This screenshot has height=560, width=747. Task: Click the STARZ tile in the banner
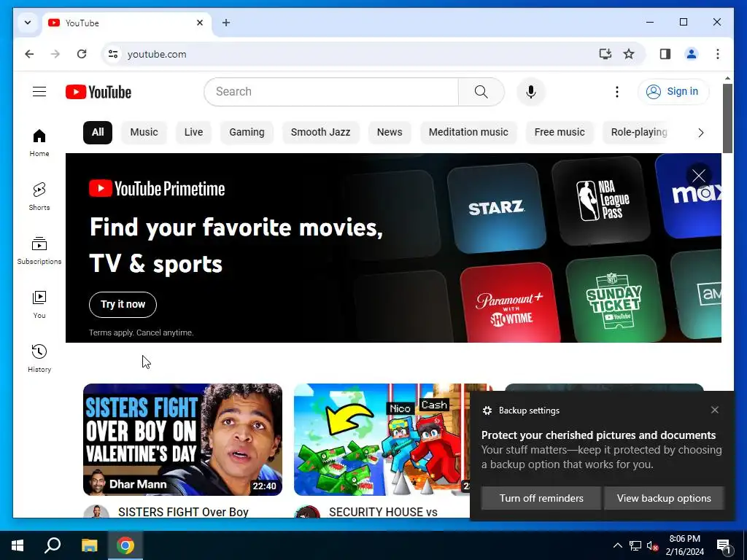tap(496, 207)
